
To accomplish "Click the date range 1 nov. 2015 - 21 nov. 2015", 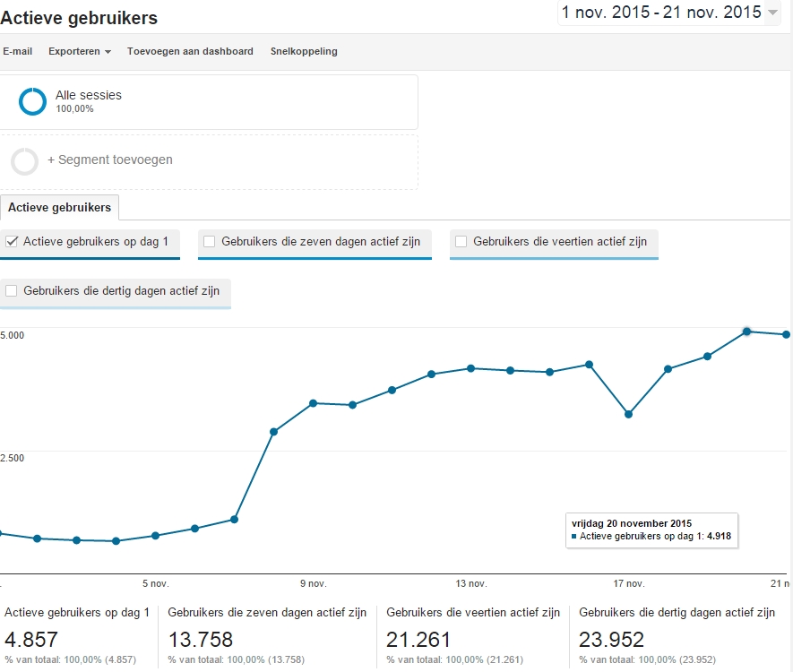I will click(x=660, y=13).
